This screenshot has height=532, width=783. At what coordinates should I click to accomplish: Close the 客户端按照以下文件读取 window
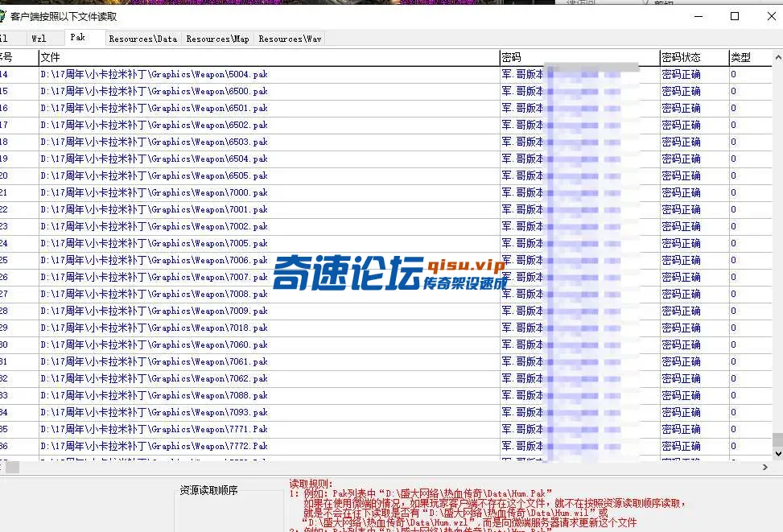click(771, 16)
